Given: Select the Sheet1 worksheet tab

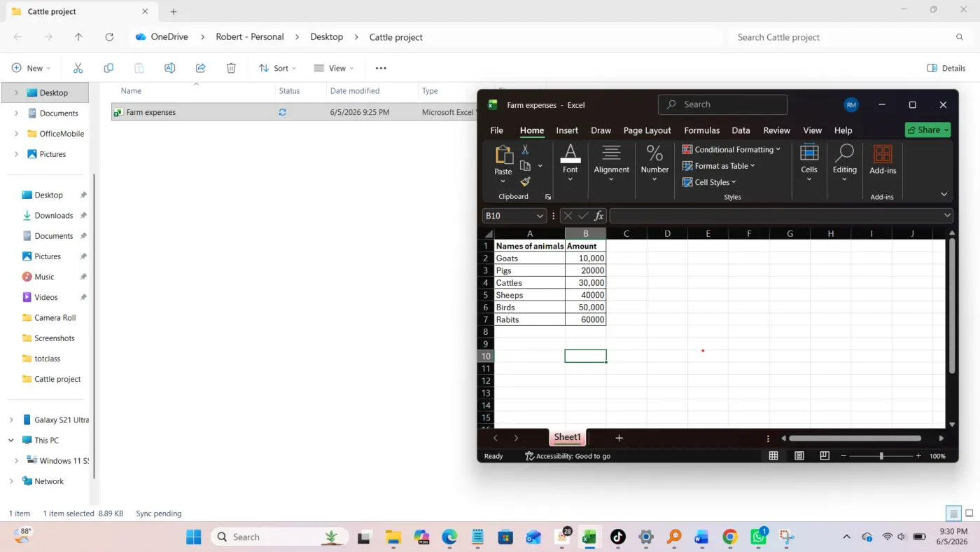Looking at the screenshot, I should 568,437.
